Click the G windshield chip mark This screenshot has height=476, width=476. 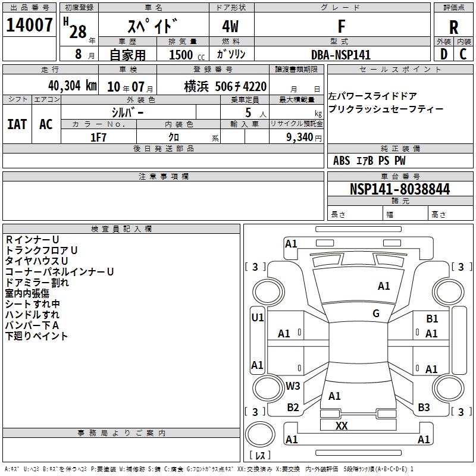[376, 314]
